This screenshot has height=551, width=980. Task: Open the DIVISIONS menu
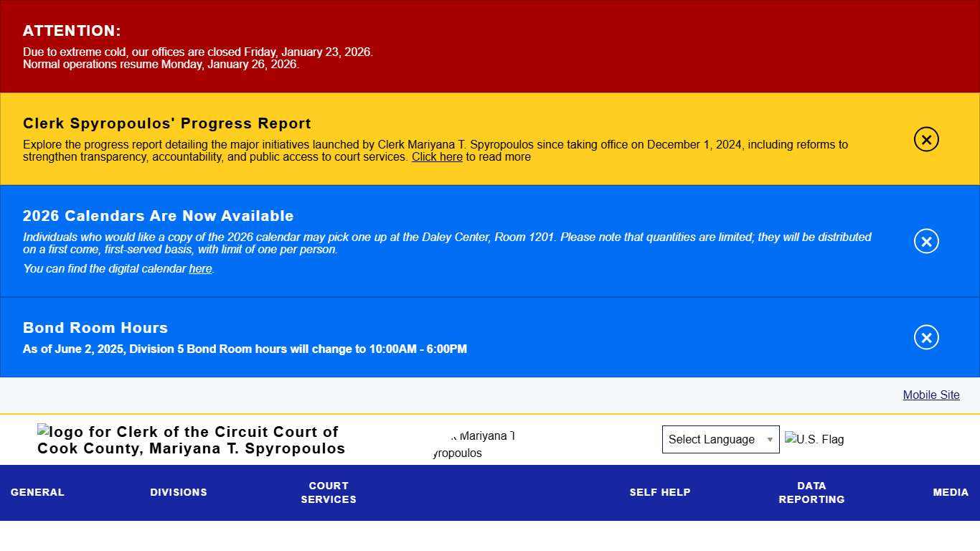(x=179, y=492)
